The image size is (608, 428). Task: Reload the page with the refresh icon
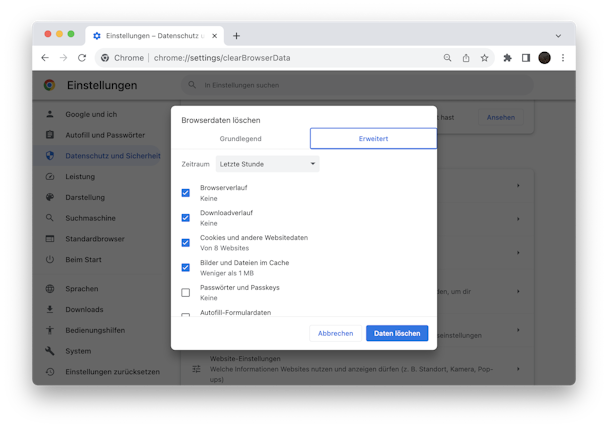pos(82,58)
